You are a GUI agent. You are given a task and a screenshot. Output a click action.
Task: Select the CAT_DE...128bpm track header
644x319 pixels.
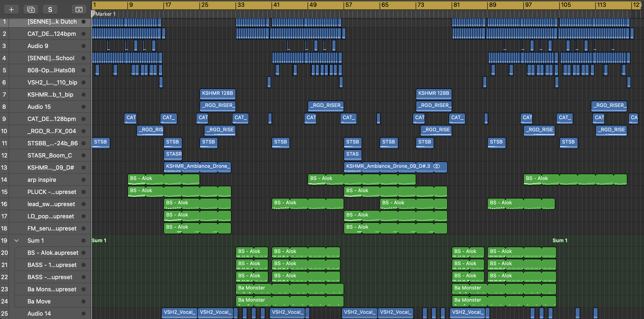click(45, 119)
